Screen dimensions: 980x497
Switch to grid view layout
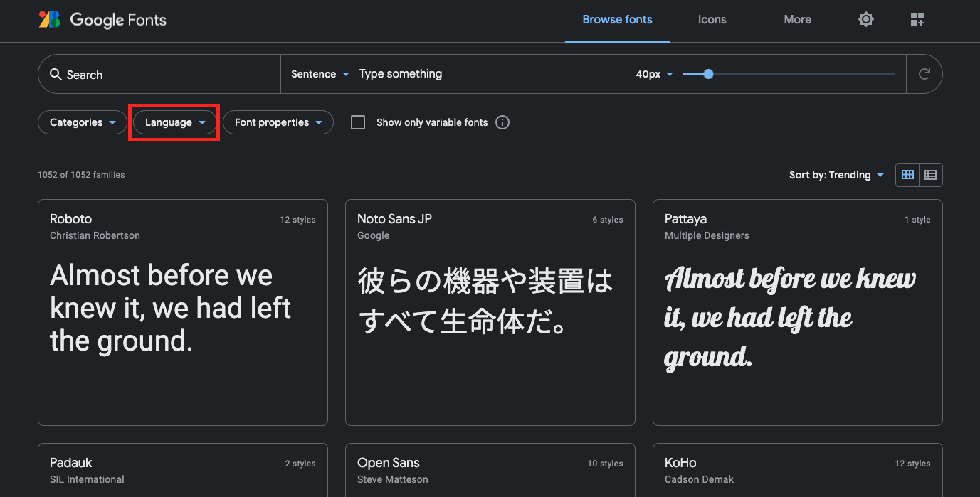point(907,174)
